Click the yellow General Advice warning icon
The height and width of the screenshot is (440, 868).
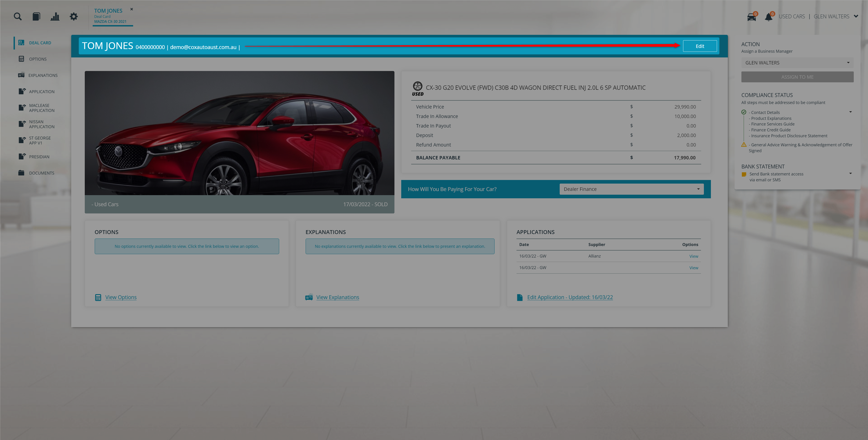tap(744, 144)
